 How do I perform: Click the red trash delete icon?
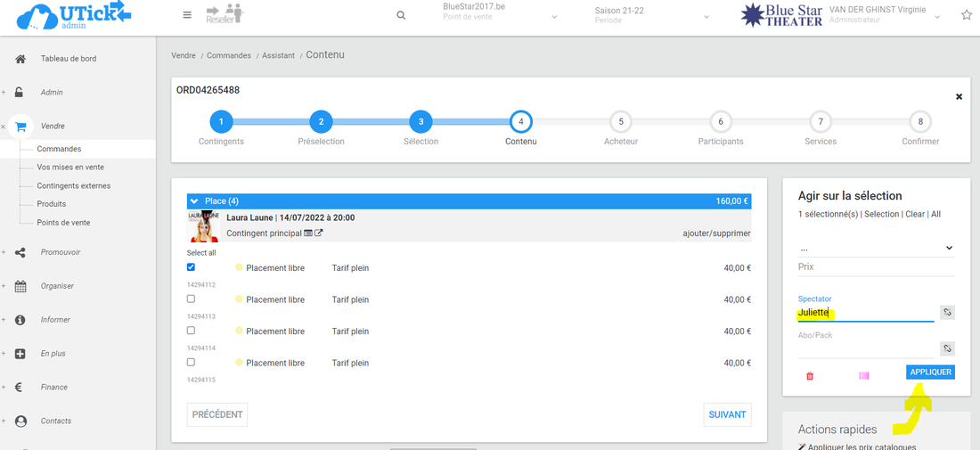click(810, 376)
